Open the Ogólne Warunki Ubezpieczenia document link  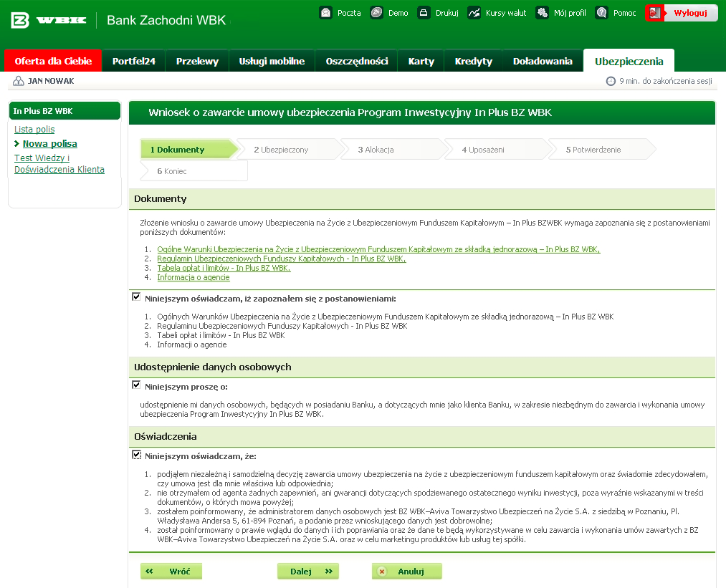[378, 249]
